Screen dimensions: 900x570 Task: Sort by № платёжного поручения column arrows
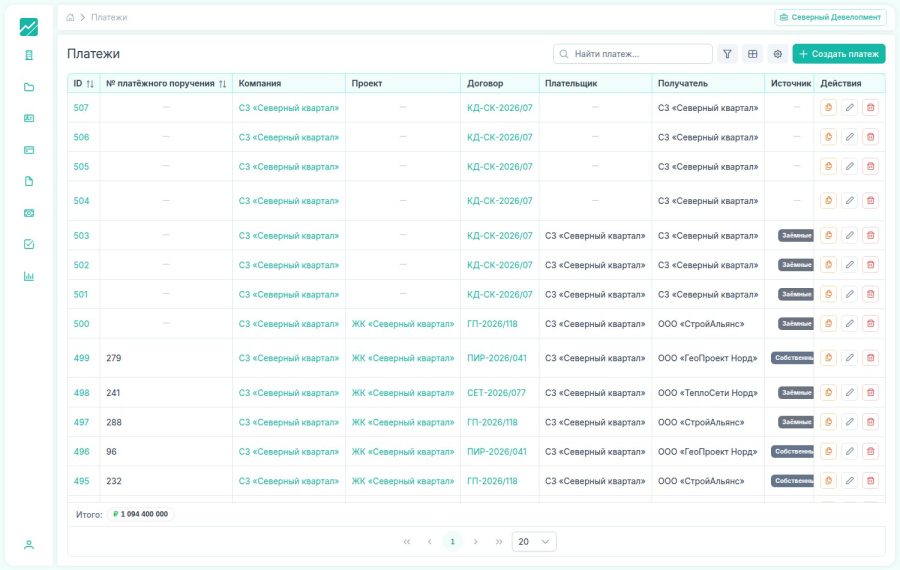(223, 84)
